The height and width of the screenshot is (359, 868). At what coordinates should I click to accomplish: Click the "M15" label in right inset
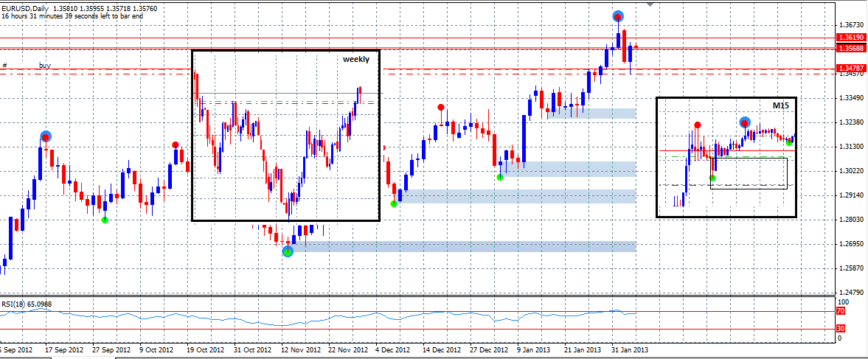781,106
